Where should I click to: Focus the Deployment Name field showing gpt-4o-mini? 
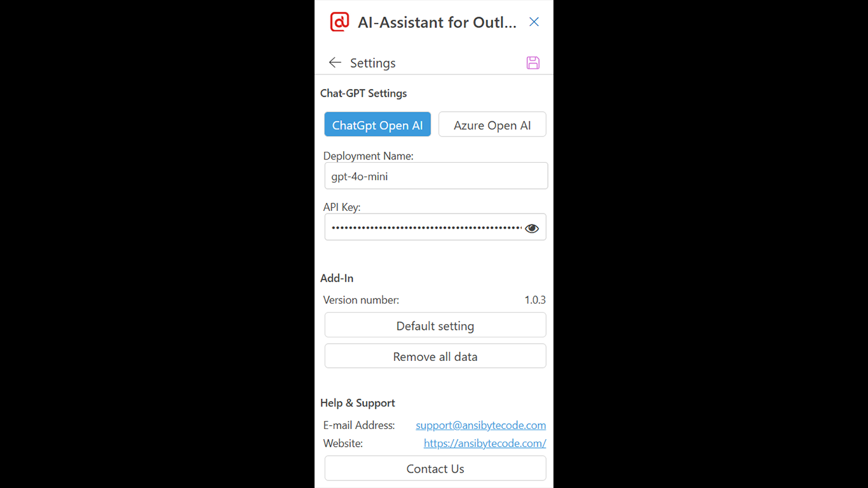436,176
